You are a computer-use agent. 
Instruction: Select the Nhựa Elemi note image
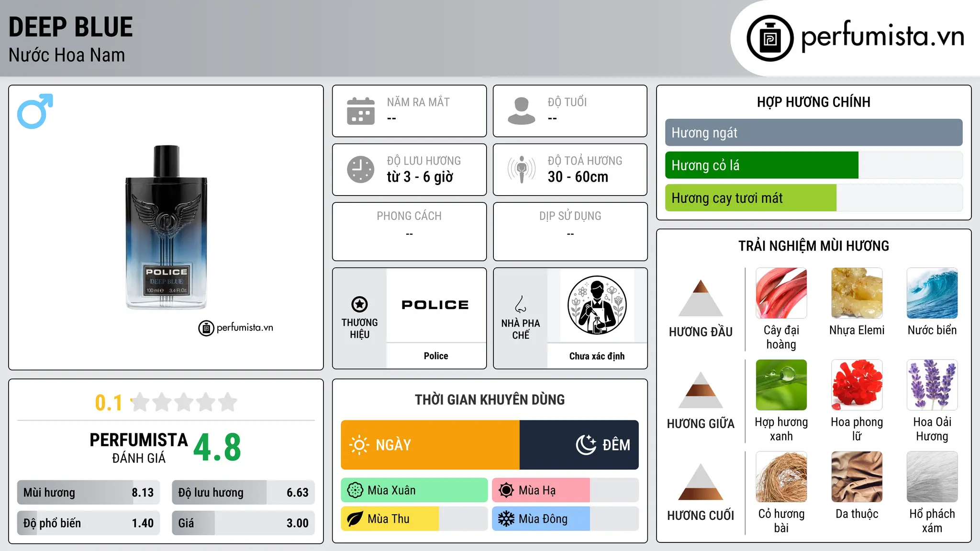pyautogui.click(x=857, y=293)
